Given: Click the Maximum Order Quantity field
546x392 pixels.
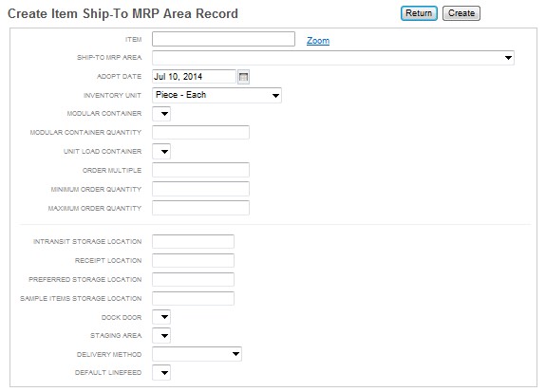Looking at the screenshot, I should coord(200,208).
